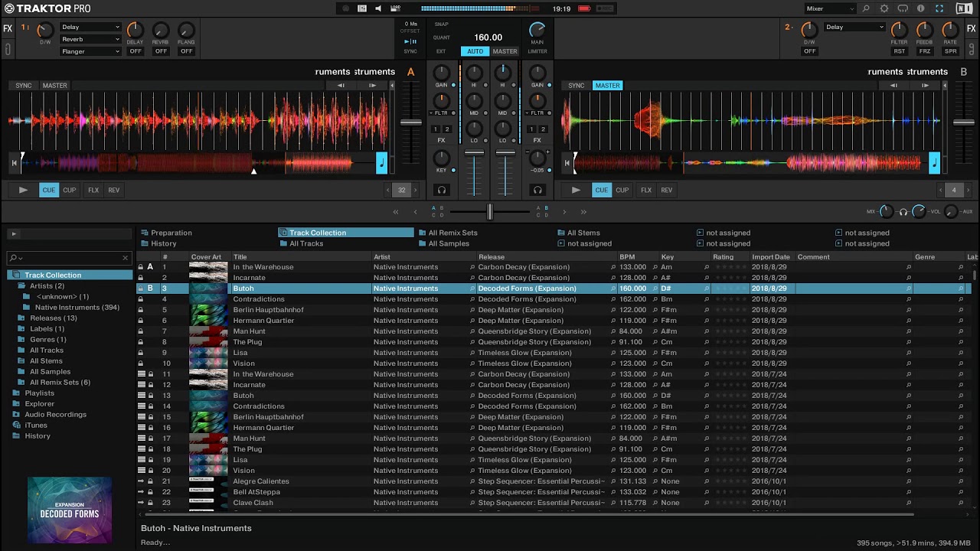980x551 pixels.
Task: Toggle FLX flux mode on Deck A
Action: [93, 190]
